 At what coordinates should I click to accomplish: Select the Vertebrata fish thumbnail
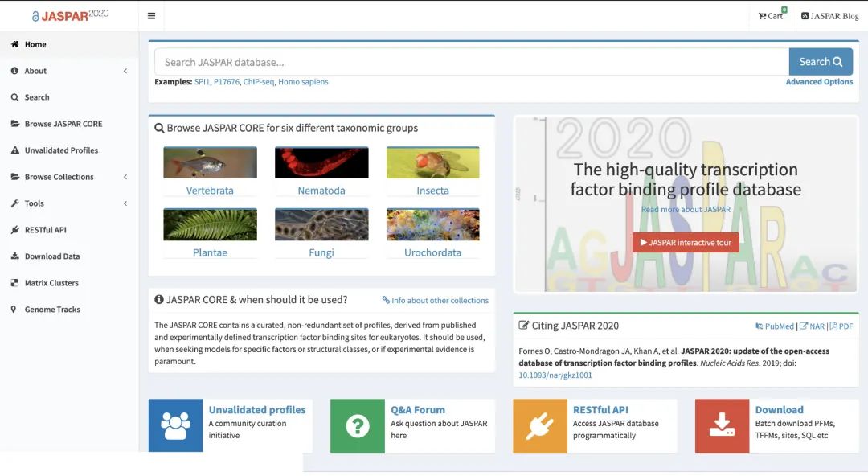coord(210,162)
